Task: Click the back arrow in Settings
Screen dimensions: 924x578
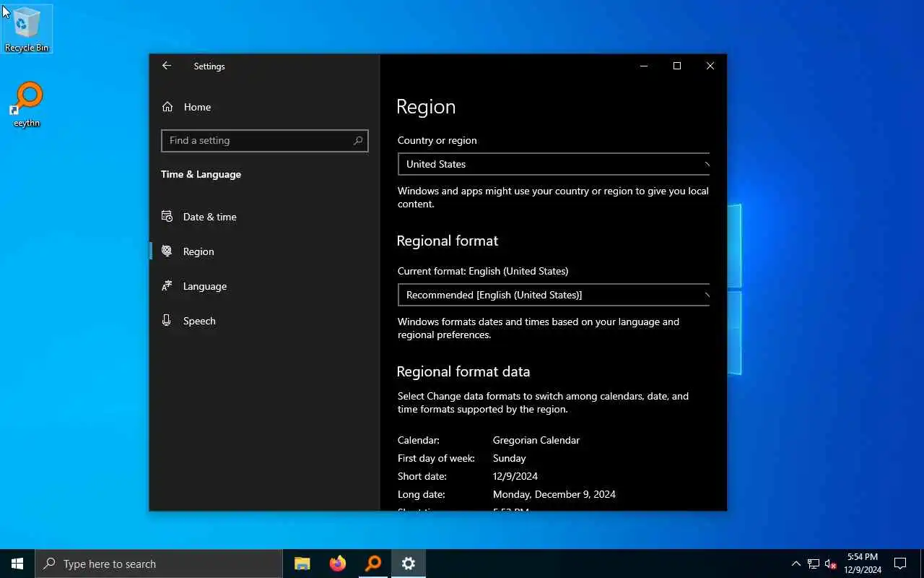Action: pos(167,66)
